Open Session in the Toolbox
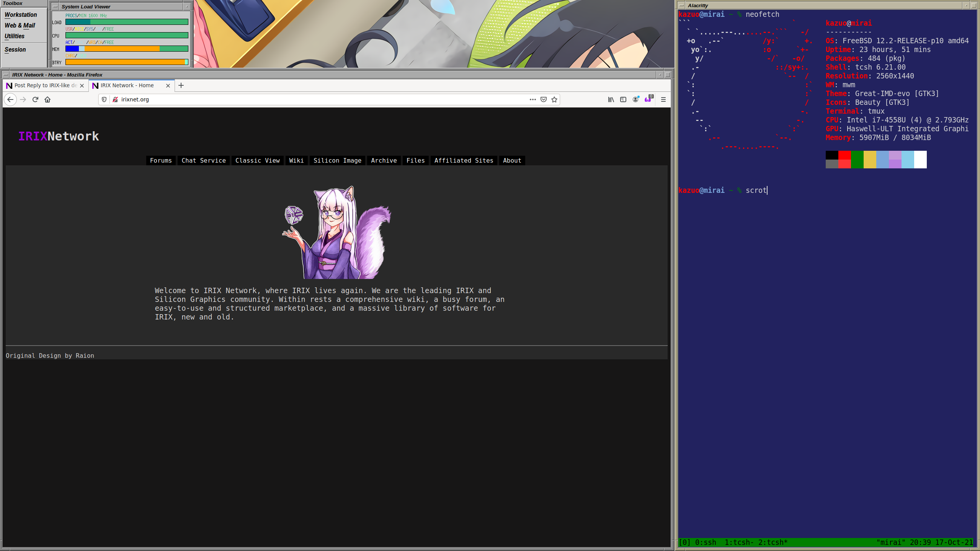This screenshot has height=551, width=980. (15, 49)
